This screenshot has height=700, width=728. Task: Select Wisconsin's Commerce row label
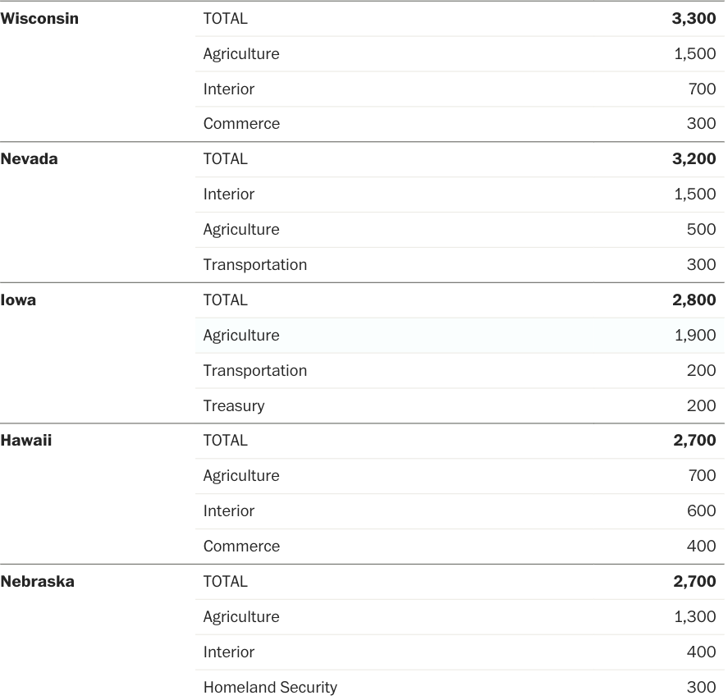(241, 124)
